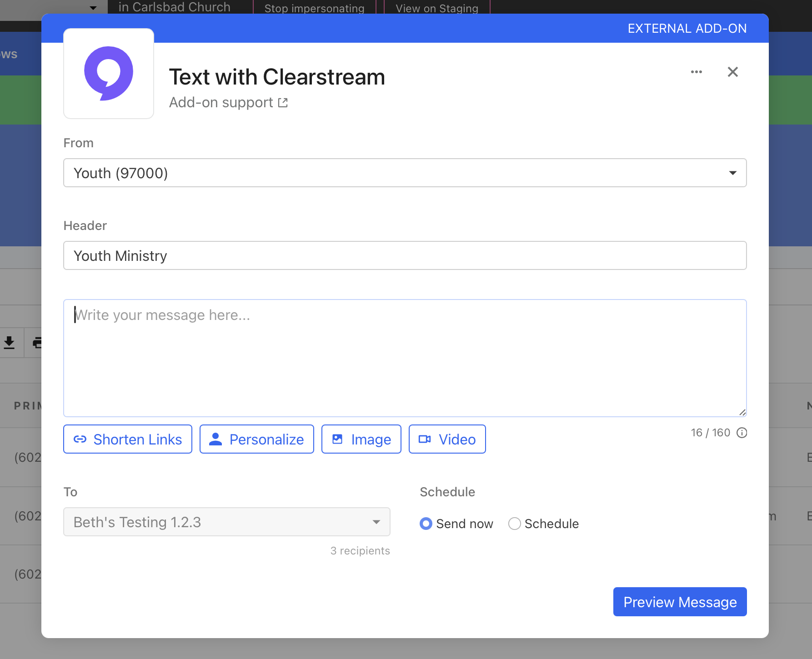The image size is (812, 659).
Task: Click the print icon behind the dialog
Action: pos(37,342)
